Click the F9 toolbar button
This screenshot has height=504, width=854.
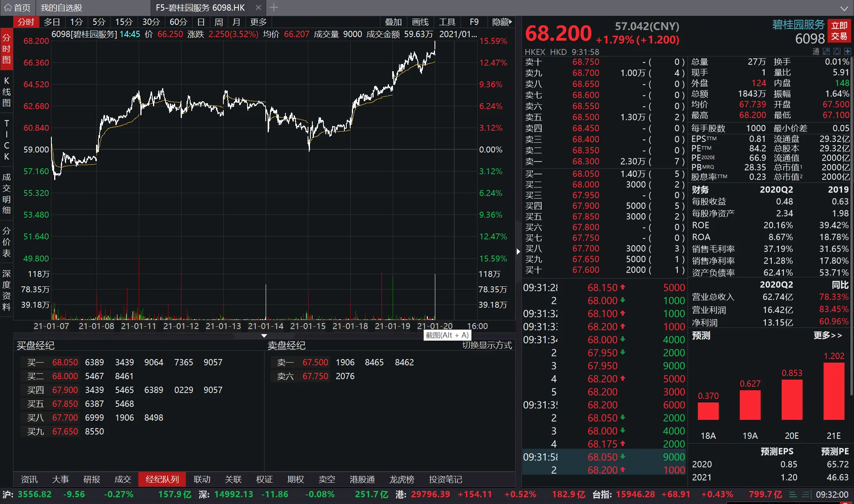[x=474, y=22]
